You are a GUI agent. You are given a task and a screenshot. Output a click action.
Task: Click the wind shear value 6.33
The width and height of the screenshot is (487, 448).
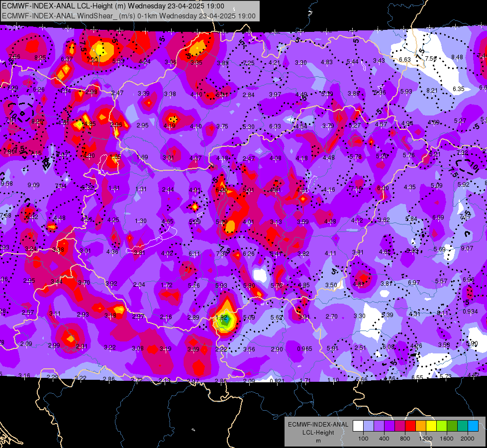point(275,126)
